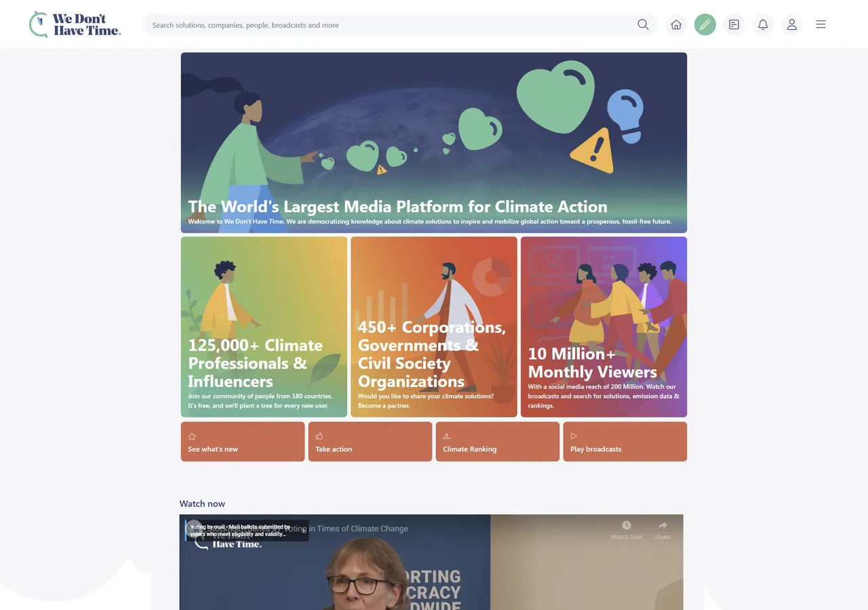Click the World's Largest Media Platform banner
This screenshot has height=610, width=868.
tap(434, 143)
